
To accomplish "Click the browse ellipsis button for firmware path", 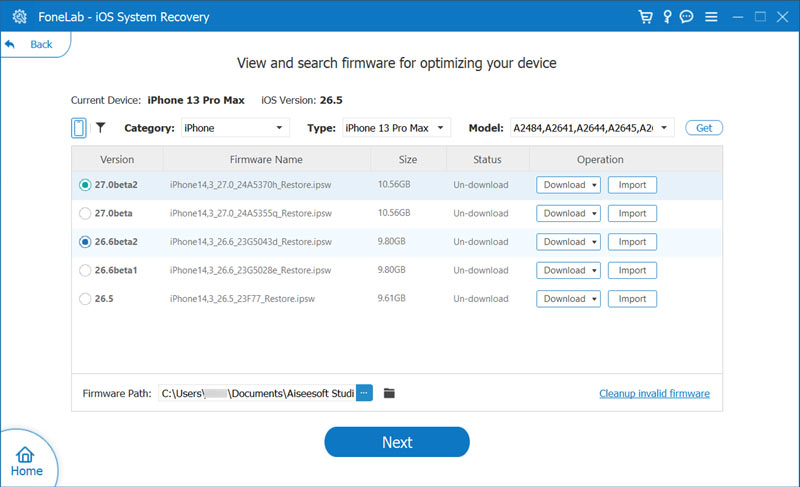I will pos(364,393).
